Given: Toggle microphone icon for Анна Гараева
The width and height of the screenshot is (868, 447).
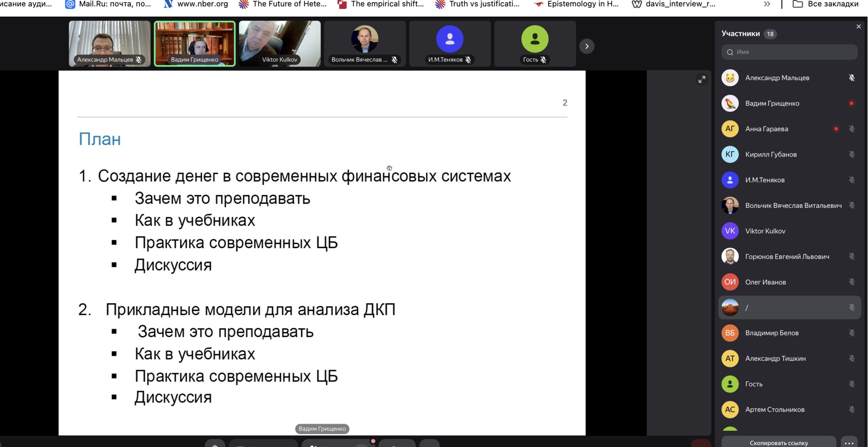Looking at the screenshot, I should point(851,129).
